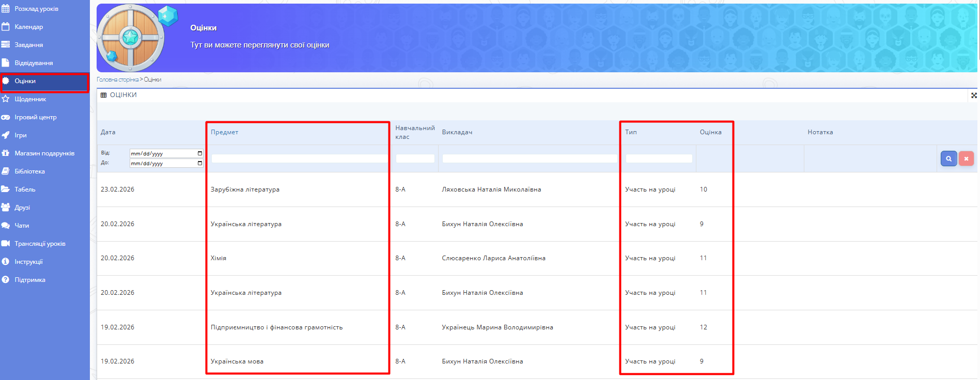Click the shield avatar badge image
The width and height of the screenshot is (980, 380).
[131, 38]
